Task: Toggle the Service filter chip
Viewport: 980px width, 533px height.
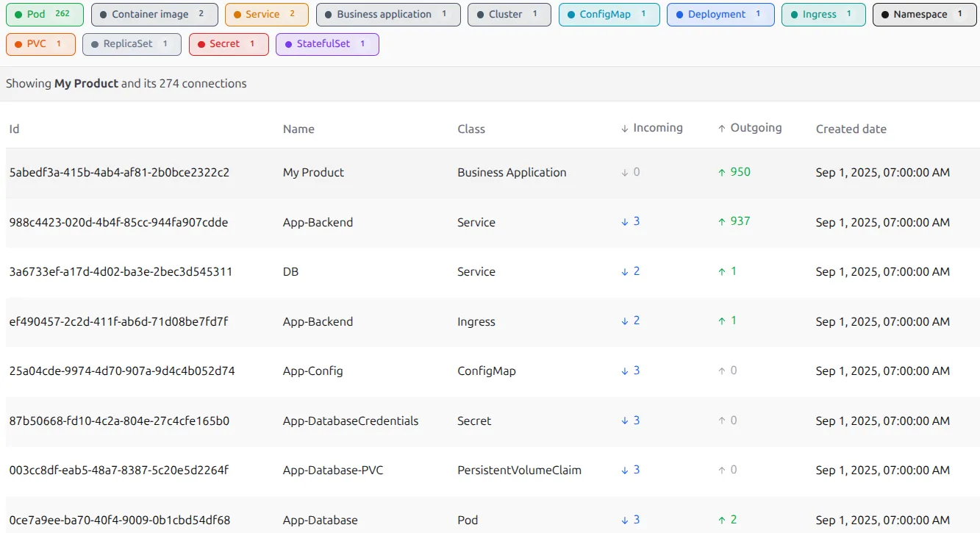Action: (266, 15)
